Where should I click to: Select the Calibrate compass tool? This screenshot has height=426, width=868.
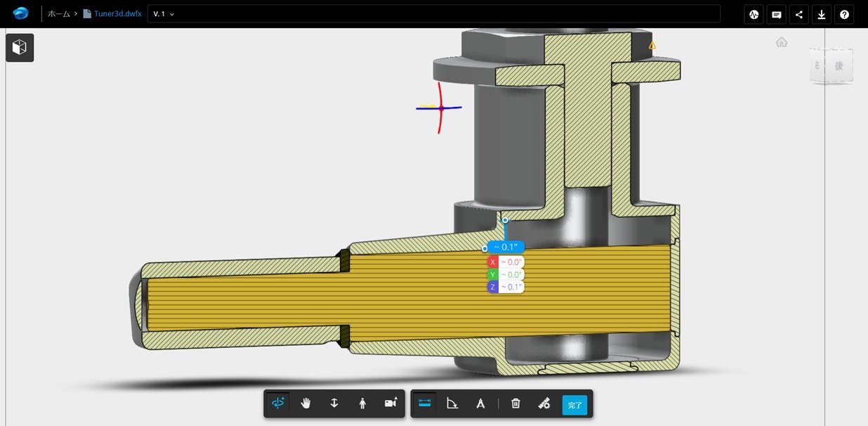coord(480,404)
